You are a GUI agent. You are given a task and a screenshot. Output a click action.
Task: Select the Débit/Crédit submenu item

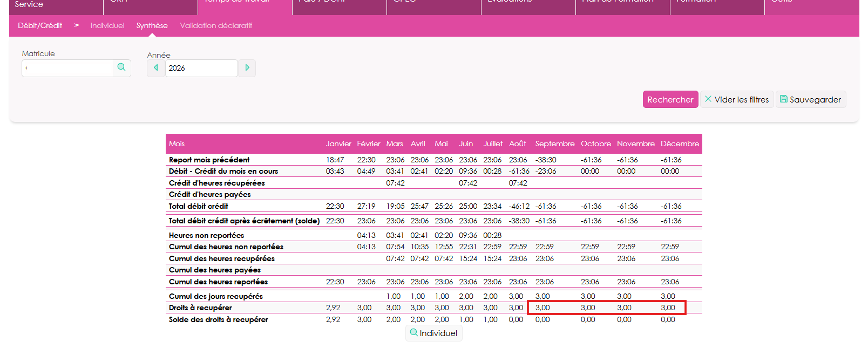(x=40, y=25)
